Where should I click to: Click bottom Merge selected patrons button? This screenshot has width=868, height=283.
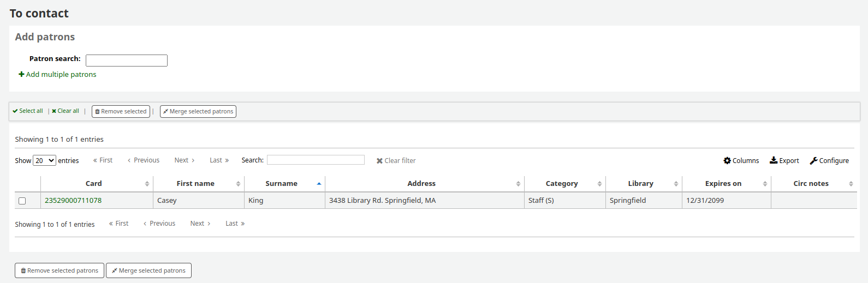[148, 270]
